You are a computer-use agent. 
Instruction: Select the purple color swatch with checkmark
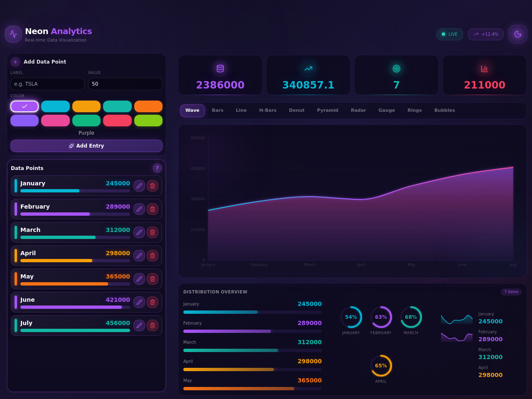pyautogui.click(x=25, y=106)
